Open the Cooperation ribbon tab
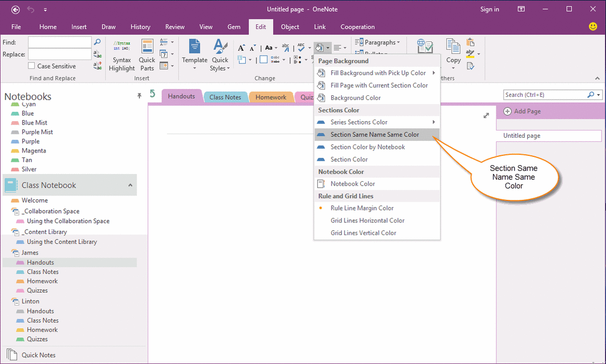 (358, 26)
